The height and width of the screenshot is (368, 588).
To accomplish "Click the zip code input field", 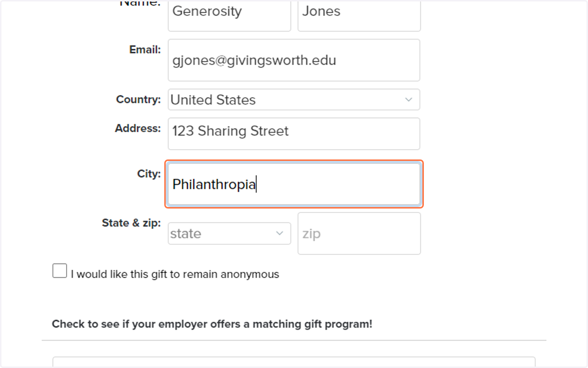I will coord(359,234).
